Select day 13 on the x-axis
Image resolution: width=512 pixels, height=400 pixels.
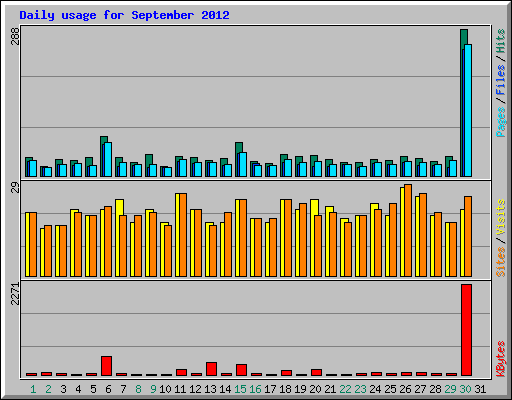[210, 389]
